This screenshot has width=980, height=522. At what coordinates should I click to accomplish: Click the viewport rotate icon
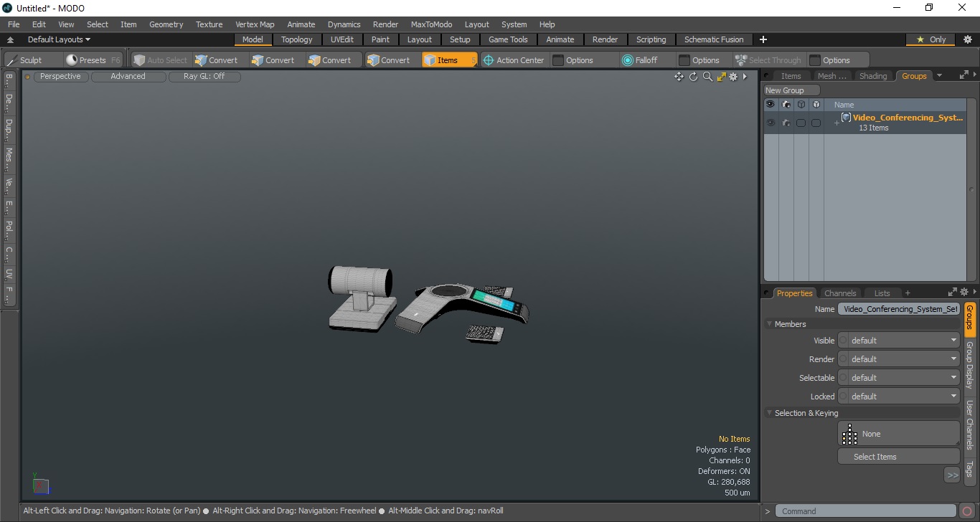[693, 77]
